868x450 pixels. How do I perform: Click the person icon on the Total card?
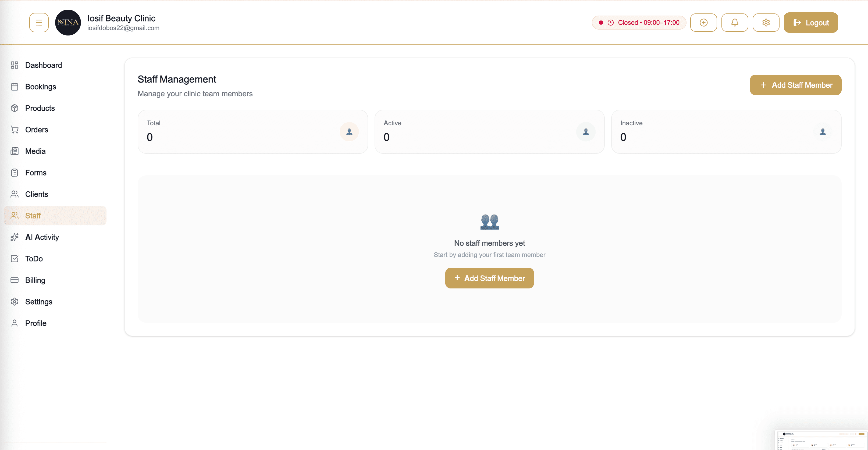click(x=349, y=132)
